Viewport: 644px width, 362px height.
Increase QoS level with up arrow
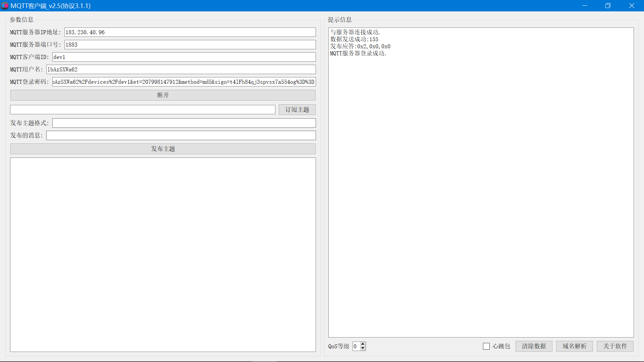[363, 344]
